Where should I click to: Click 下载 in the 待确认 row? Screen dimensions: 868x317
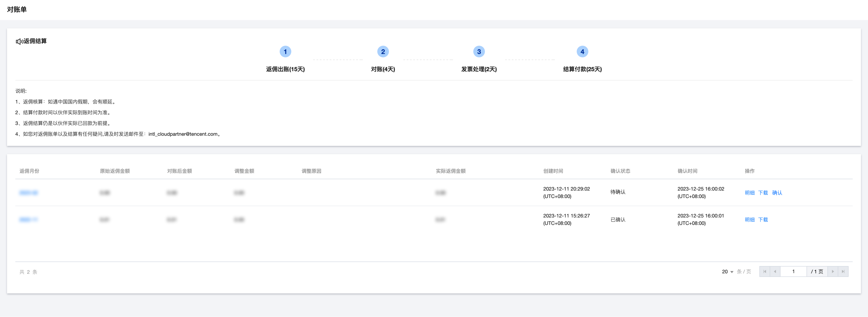[x=763, y=193]
